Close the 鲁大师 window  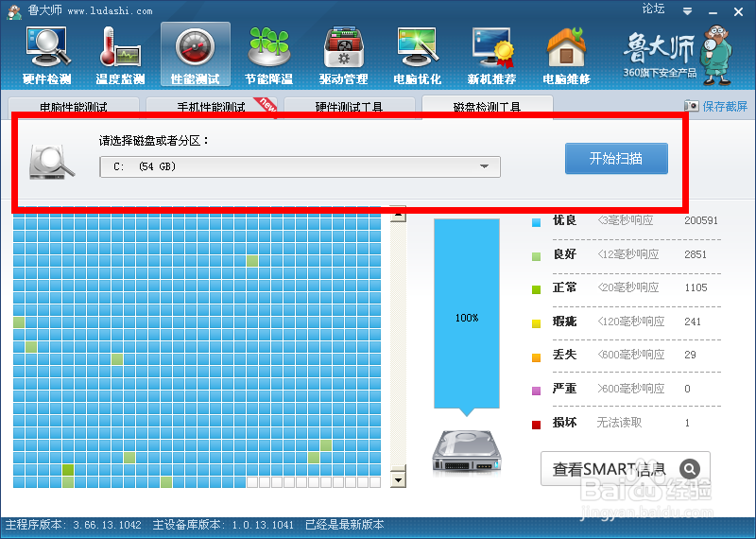click(738, 11)
